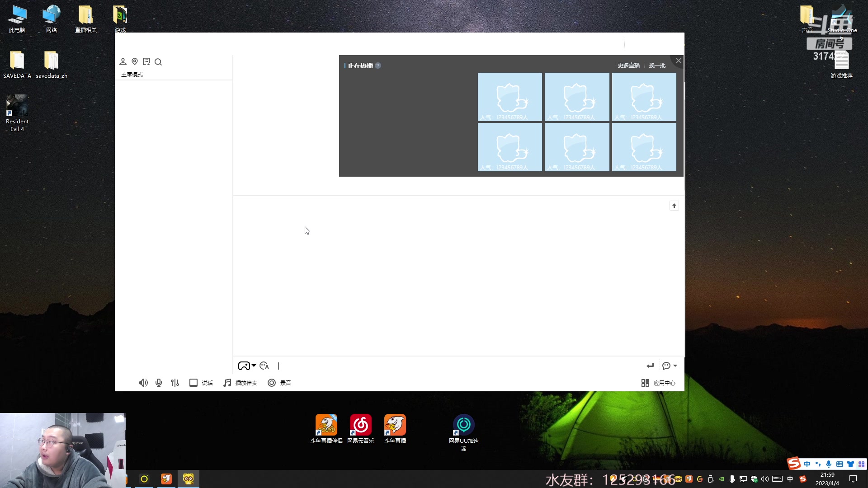Open the audio mixer settings icon
Image resolution: width=868 pixels, height=488 pixels.
(175, 383)
